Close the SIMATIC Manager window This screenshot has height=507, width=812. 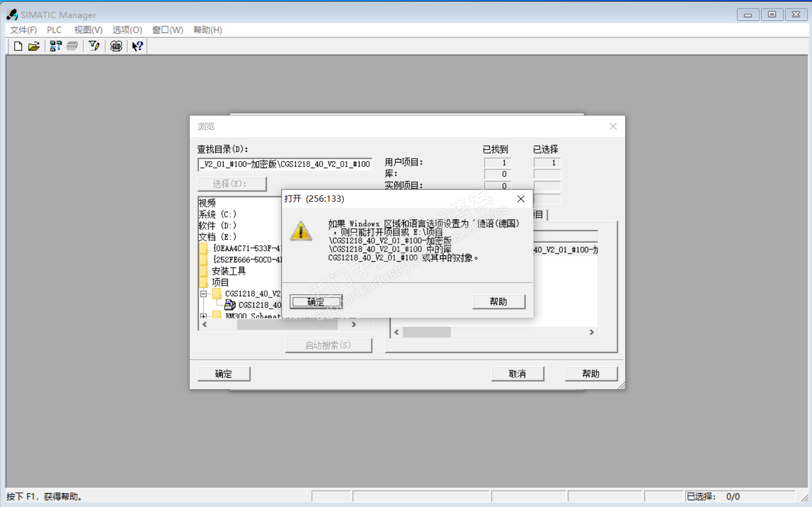coord(796,15)
